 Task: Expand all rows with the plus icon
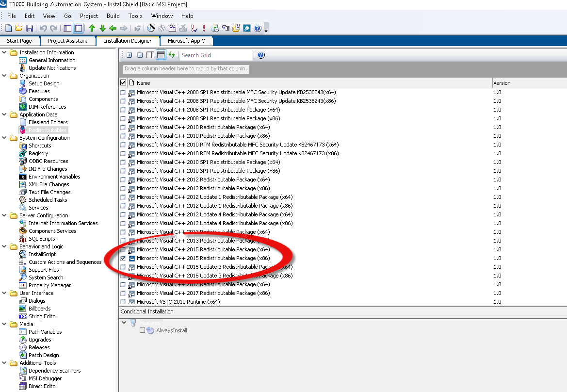click(130, 55)
